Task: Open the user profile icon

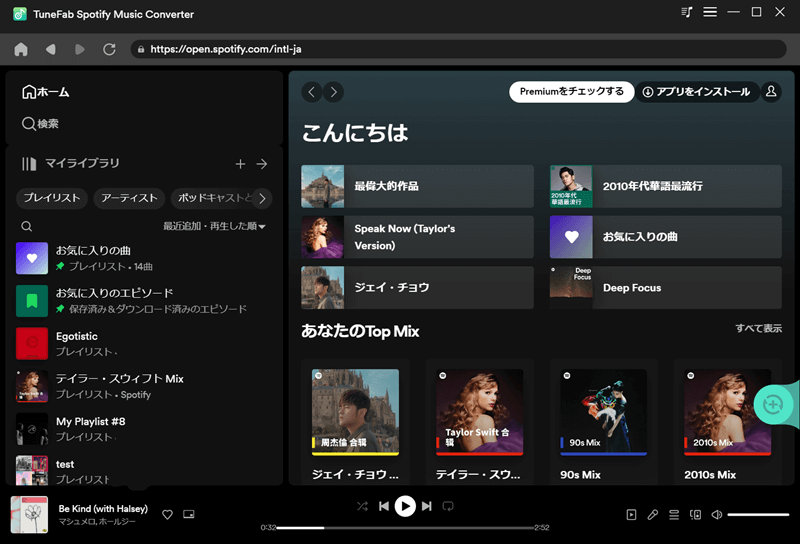Action: [x=771, y=92]
